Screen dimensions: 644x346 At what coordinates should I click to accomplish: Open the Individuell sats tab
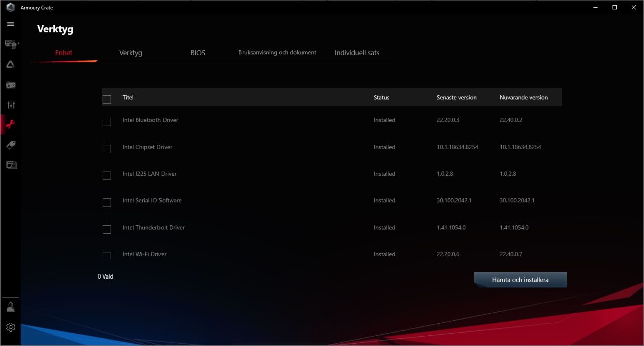[x=357, y=53]
